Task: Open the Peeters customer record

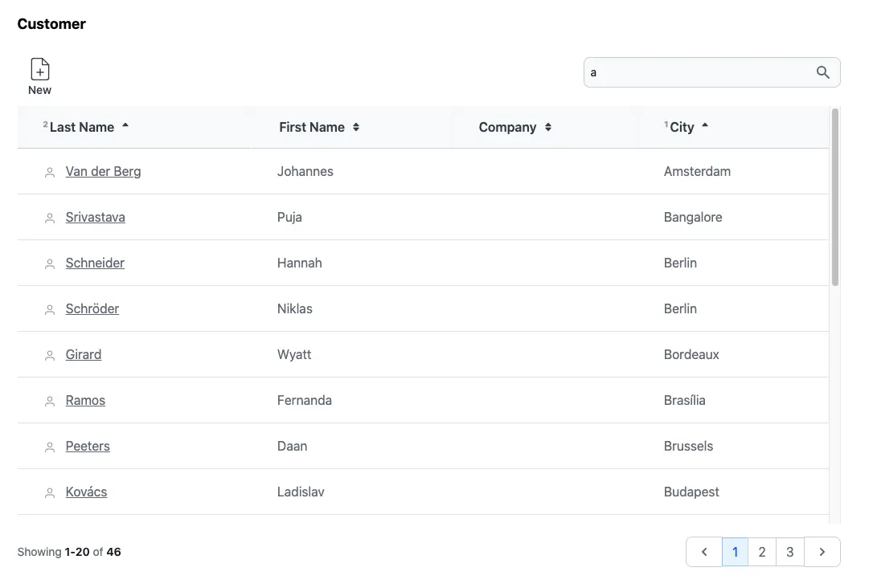Action: click(88, 446)
